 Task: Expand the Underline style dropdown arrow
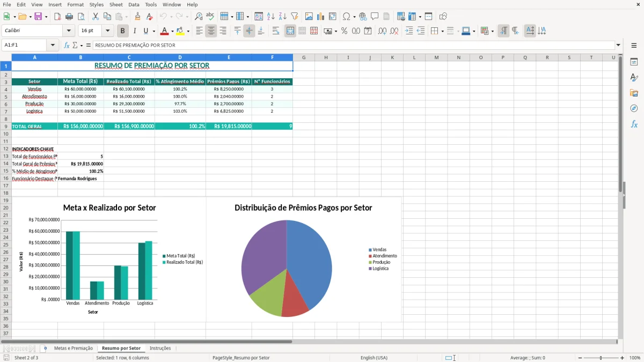click(x=153, y=31)
